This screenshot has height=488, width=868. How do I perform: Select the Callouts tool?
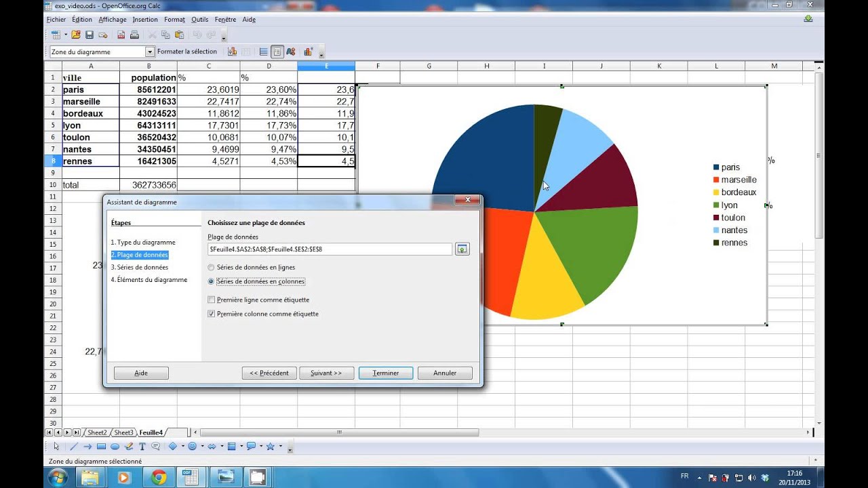(156, 446)
